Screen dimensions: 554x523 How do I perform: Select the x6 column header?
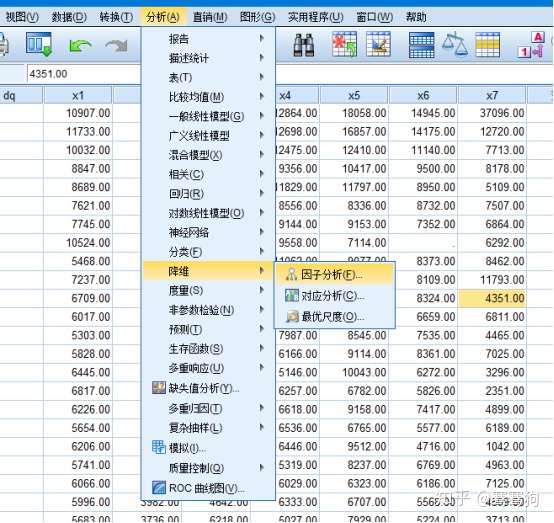coord(423,95)
